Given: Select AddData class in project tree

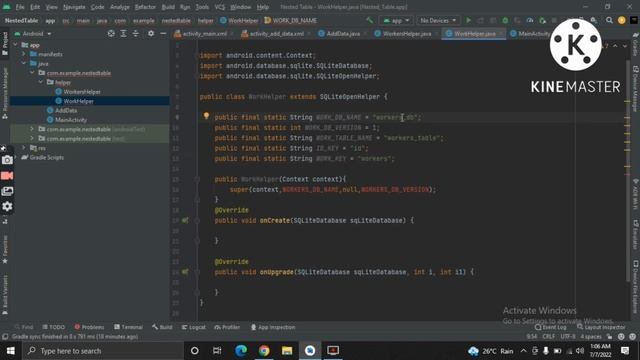Looking at the screenshot, I should [x=66, y=110].
